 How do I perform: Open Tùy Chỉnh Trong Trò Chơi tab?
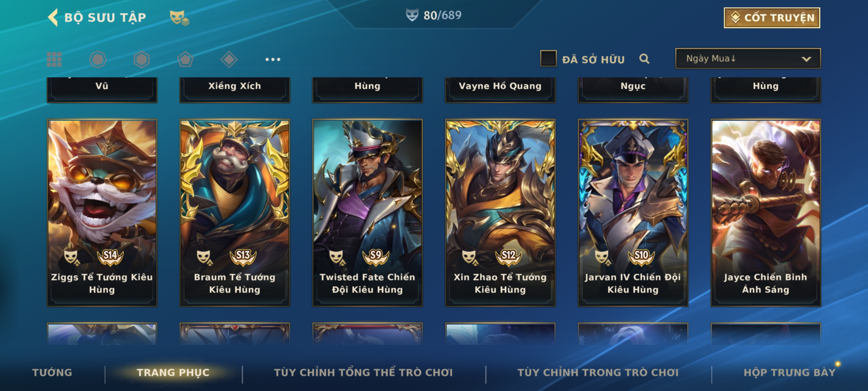(598, 373)
